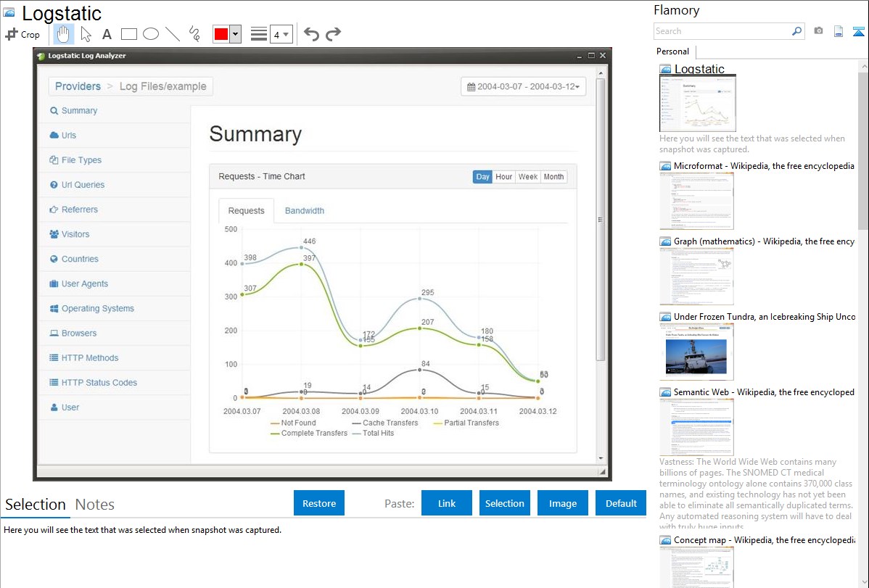Select the Day chart interval
Viewport: 869px width, 588px height.
(482, 177)
